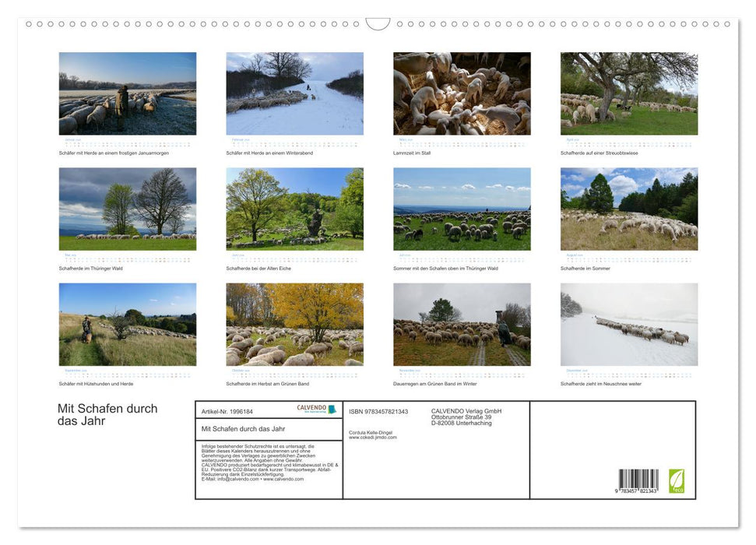Open the frosty January morning shepherd photo
Screen dimensions: 756x545
point(128,93)
